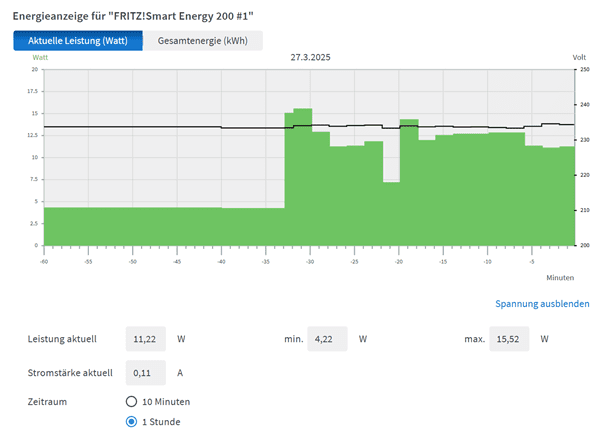Click the date 27.3.2025 above the chart

tap(309, 58)
